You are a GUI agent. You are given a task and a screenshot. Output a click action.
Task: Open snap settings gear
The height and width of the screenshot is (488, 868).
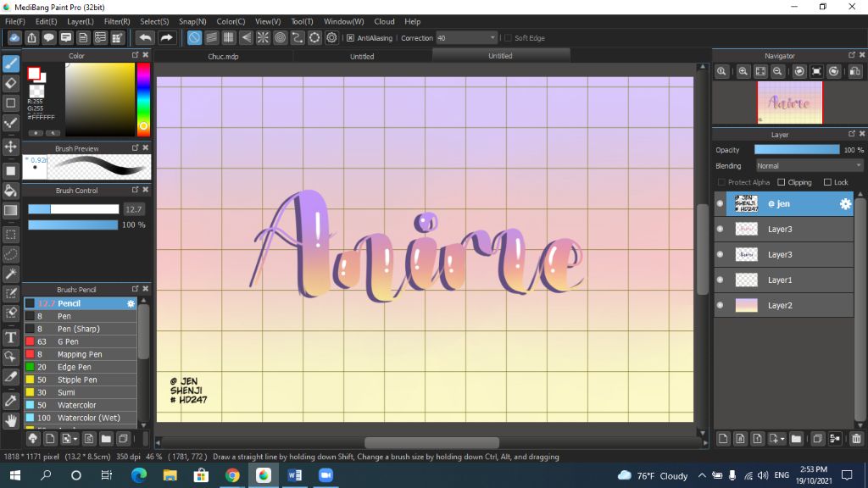[x=331, y=37]
